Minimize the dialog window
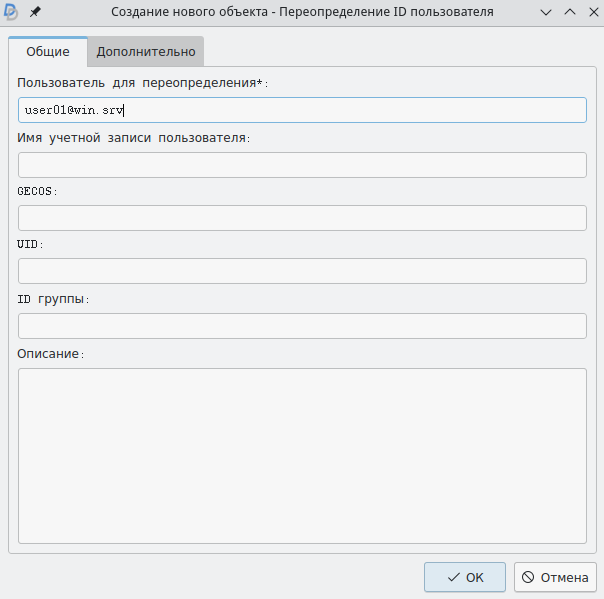Screen dimensions: 604x599 tap(546, 11)
